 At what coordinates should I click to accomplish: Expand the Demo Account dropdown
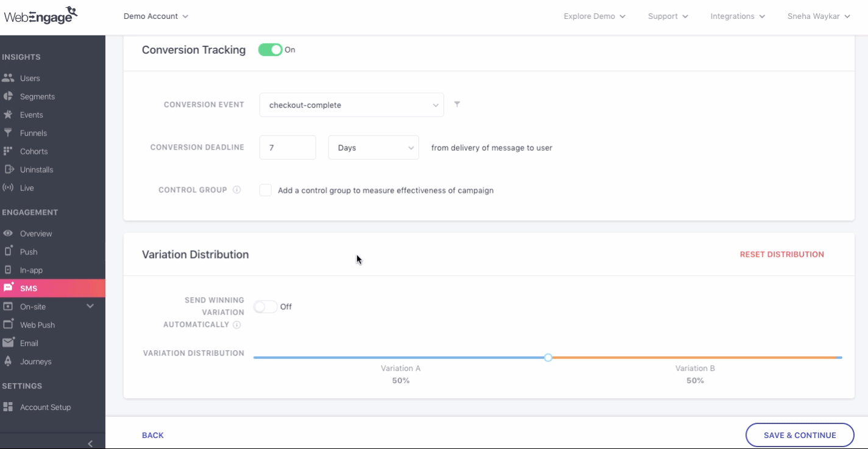156,16
